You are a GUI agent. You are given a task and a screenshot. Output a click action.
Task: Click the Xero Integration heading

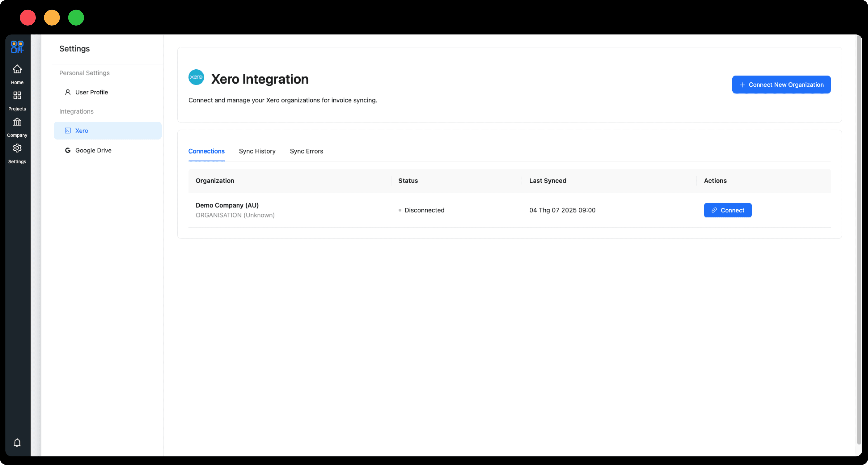(x=259, y=79)
